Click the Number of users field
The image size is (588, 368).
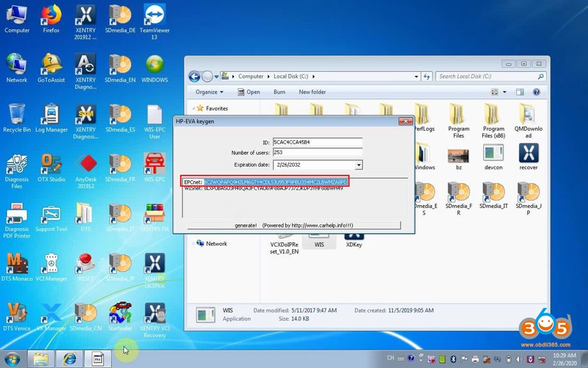click(318, 152)
